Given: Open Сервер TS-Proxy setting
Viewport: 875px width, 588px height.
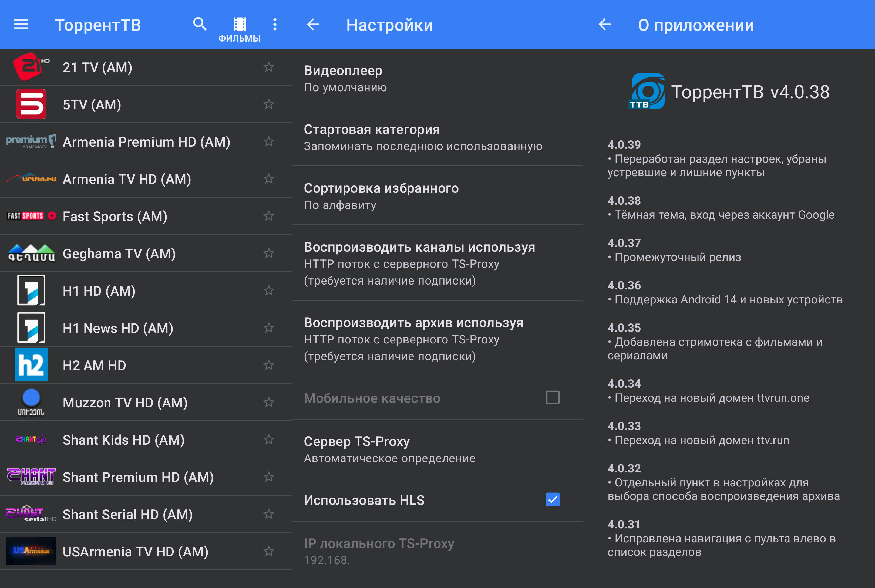Looking at the screenshot, I should tap(437, 449).
